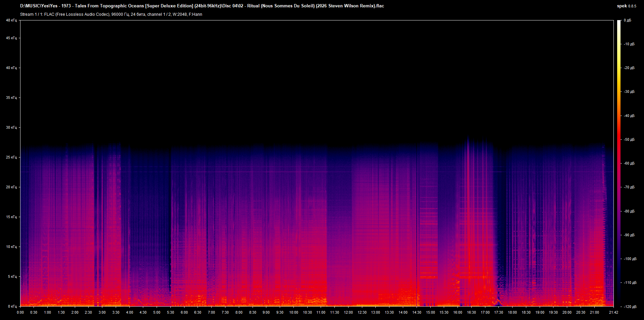This screenshot has width=644, height=320.
Task: Click the 48 кГц frequency axis label
Action: point(11,20)
